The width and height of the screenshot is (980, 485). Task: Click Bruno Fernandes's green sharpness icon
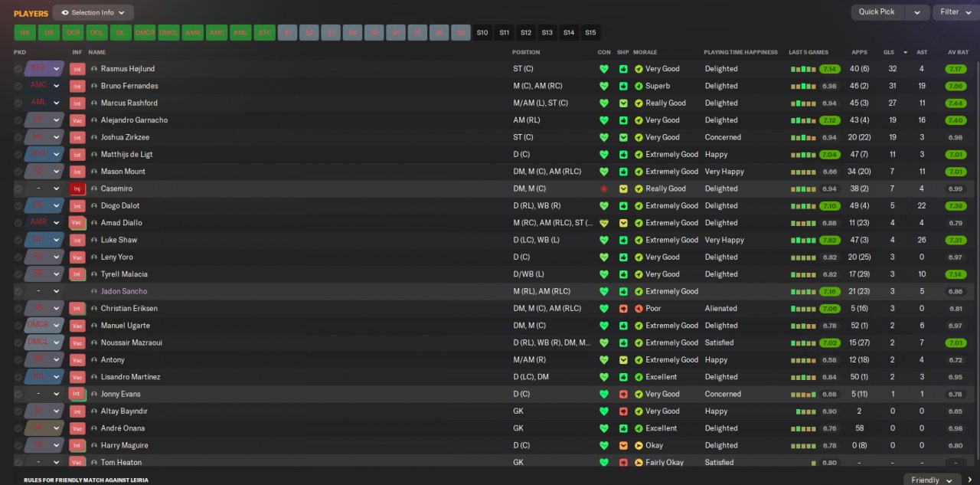point(623,86)
